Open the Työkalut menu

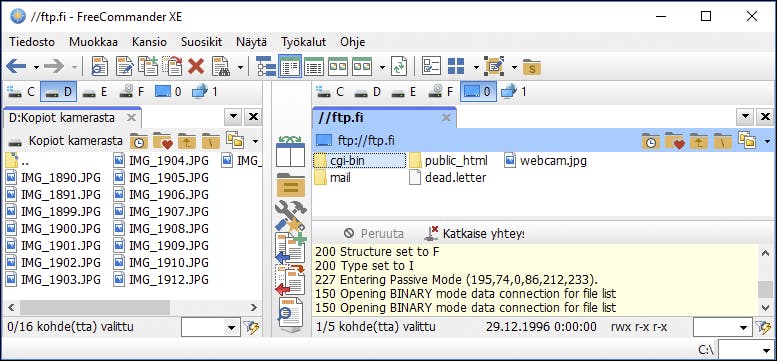coord(303,42)
